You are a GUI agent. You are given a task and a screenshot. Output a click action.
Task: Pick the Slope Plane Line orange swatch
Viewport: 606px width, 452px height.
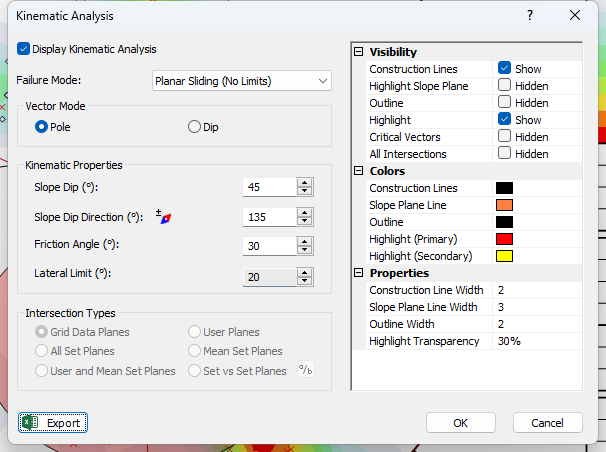coord(504,205)
